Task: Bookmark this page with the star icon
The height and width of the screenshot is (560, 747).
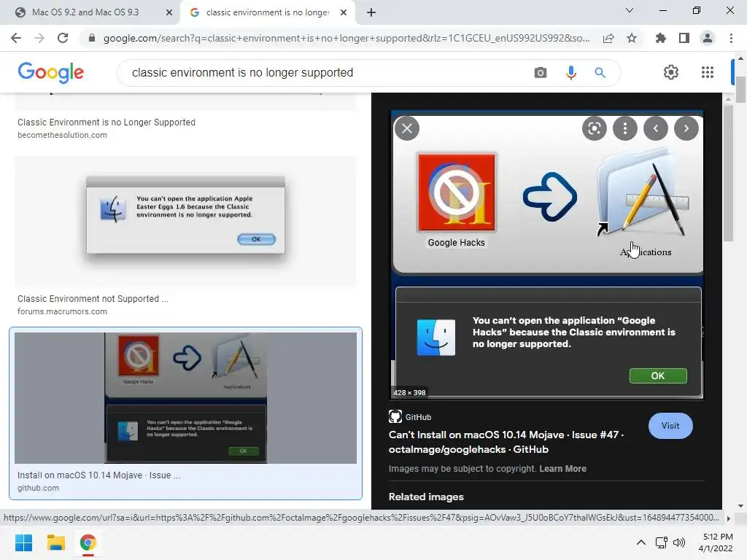Action: pyautogui.click(x=632, y=38)
